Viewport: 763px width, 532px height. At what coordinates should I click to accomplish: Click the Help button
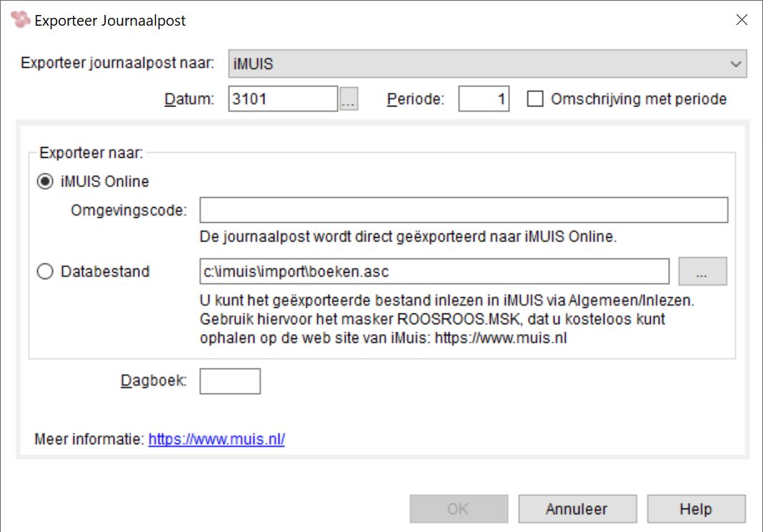696,508
